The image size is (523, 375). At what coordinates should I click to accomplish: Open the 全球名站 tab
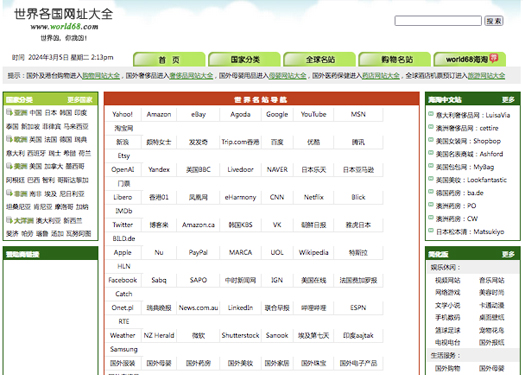(x=320, y=59)
